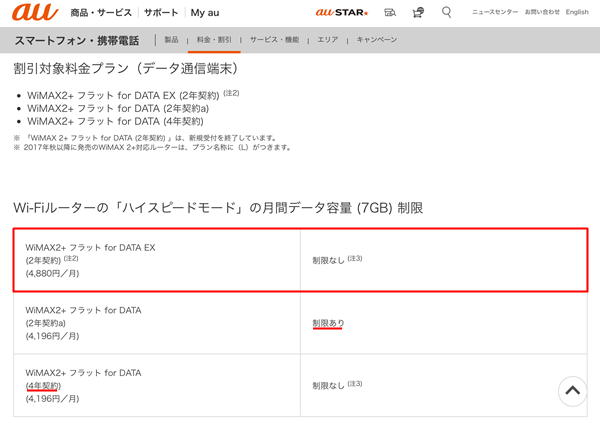Click 注2 footnote in table's first row
This screenshot has width=600, height=423.
71,258
